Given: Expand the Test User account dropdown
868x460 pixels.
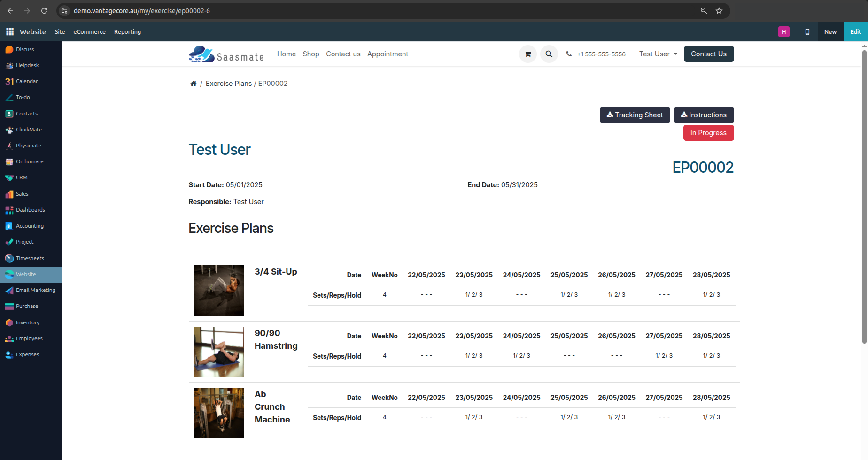Looking at the screenshot, I should [x=658, y=54].
